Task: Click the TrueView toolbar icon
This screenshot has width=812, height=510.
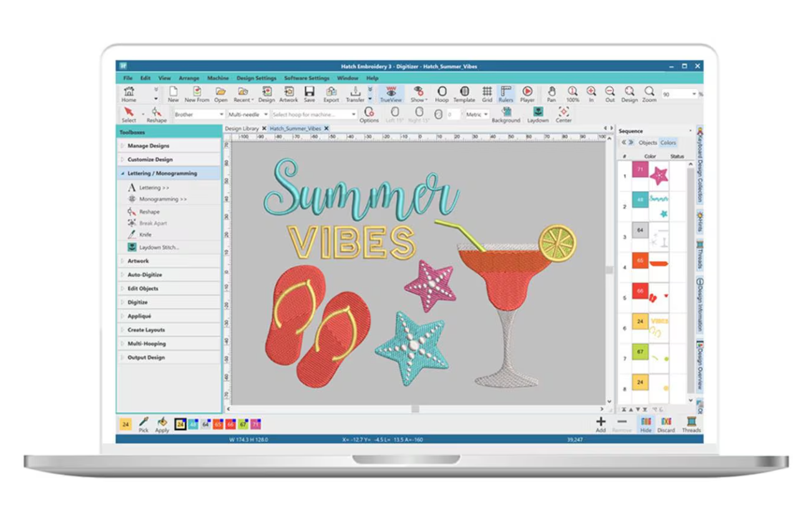Action: click(391, 94)
